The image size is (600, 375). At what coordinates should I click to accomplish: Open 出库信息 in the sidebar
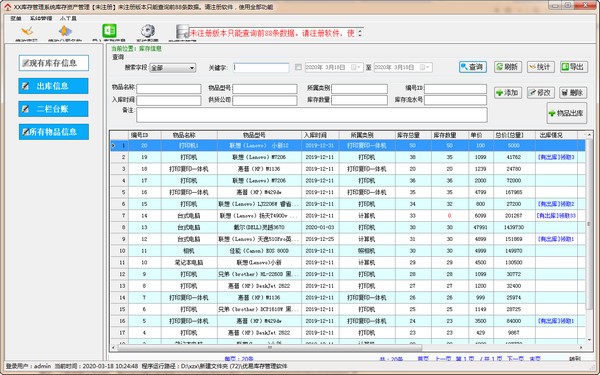pyautogui.click(x=53, y=86)
